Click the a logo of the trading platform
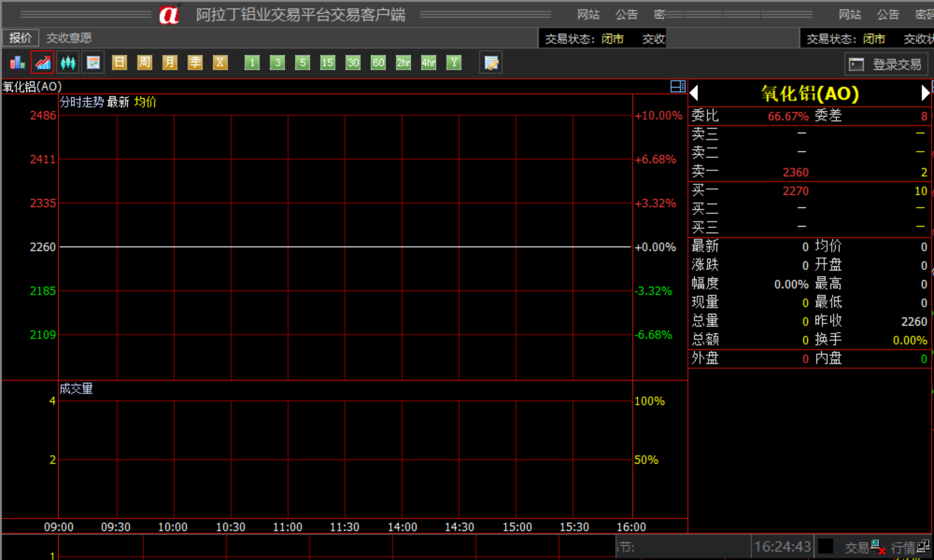This screenshot has width=934, height=560. coord(169,14)
